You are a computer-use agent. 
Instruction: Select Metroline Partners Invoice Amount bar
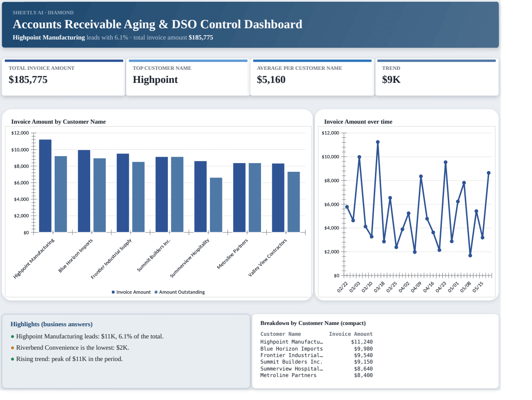pyautogui.click(x=239, y=197)
